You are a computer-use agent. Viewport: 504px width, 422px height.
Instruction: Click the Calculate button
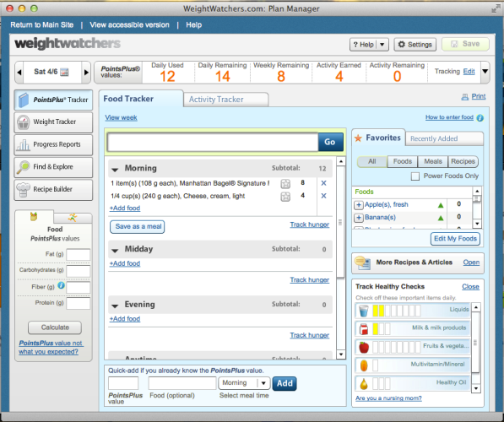coord(55,327)
